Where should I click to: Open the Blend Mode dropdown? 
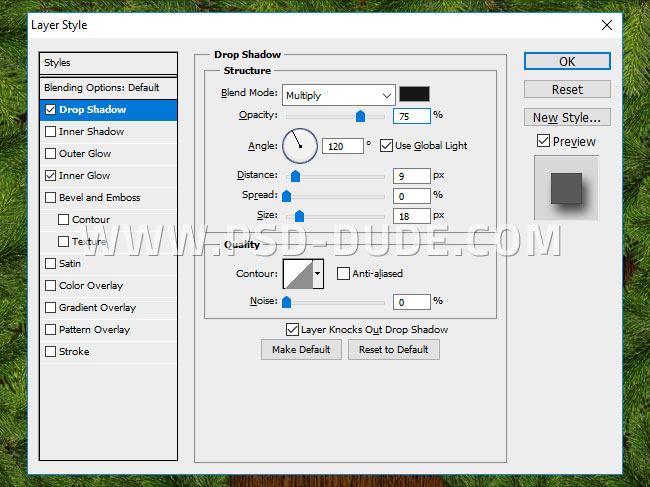[x=338, y=95]
